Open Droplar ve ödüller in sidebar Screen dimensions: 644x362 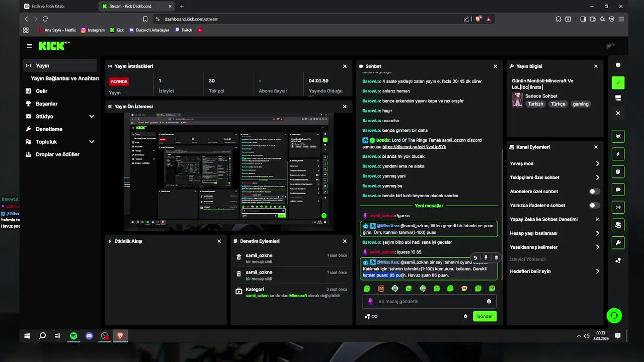(x=60, y=154)
